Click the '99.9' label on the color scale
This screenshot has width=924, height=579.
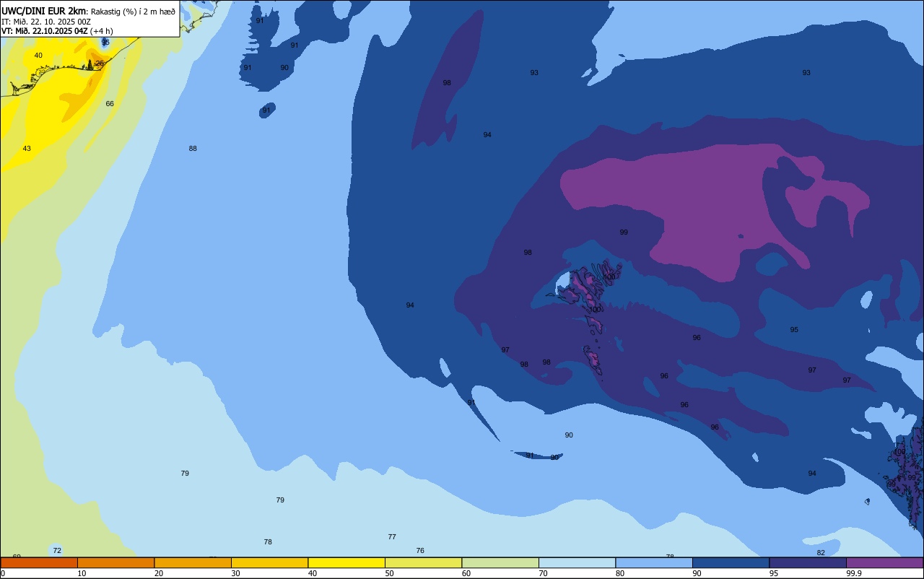854,573
